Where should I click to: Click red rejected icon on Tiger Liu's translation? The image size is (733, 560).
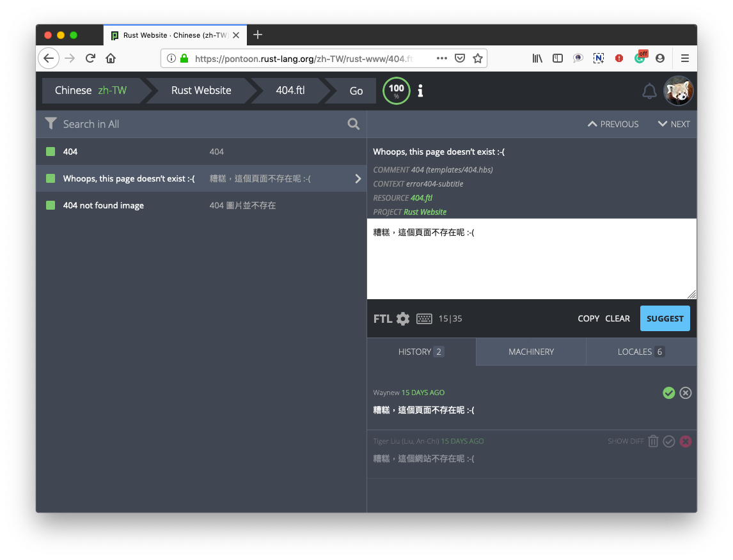tap(686, 441)
